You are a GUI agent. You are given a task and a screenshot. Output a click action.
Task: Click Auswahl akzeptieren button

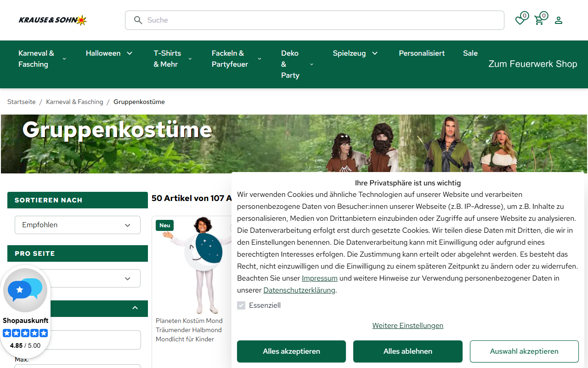(524, 351)
